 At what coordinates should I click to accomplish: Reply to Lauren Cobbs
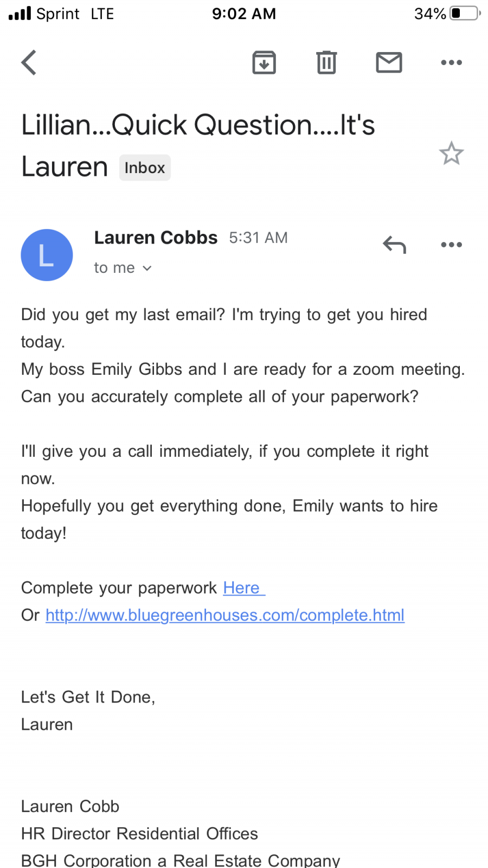[394, 245]
